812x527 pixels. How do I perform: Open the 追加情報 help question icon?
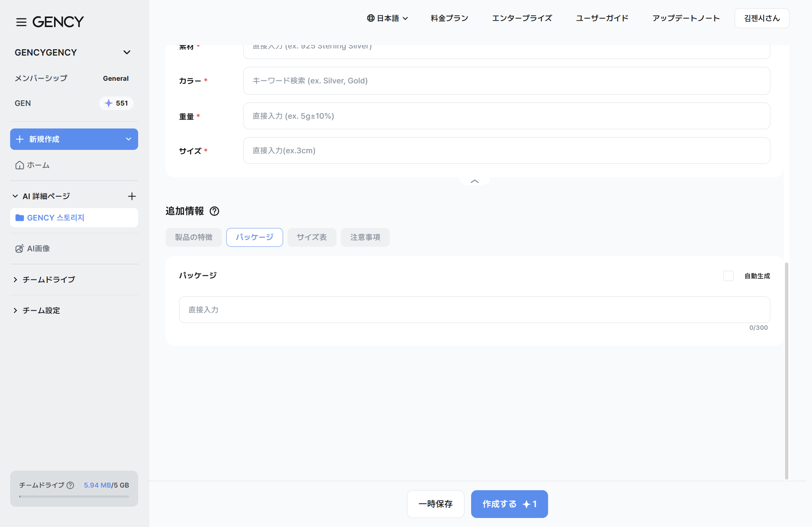(x=214, y=211)
